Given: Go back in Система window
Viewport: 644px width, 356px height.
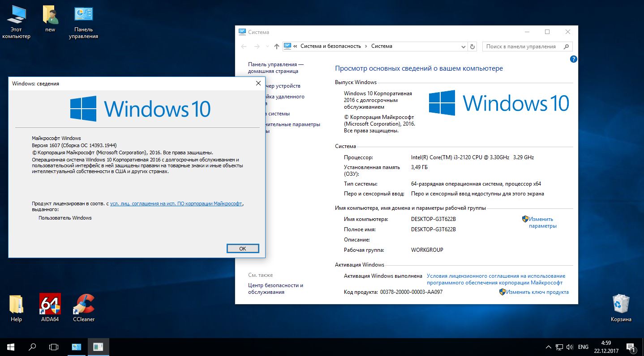Looking at the screenshot, I should point(244,47).
